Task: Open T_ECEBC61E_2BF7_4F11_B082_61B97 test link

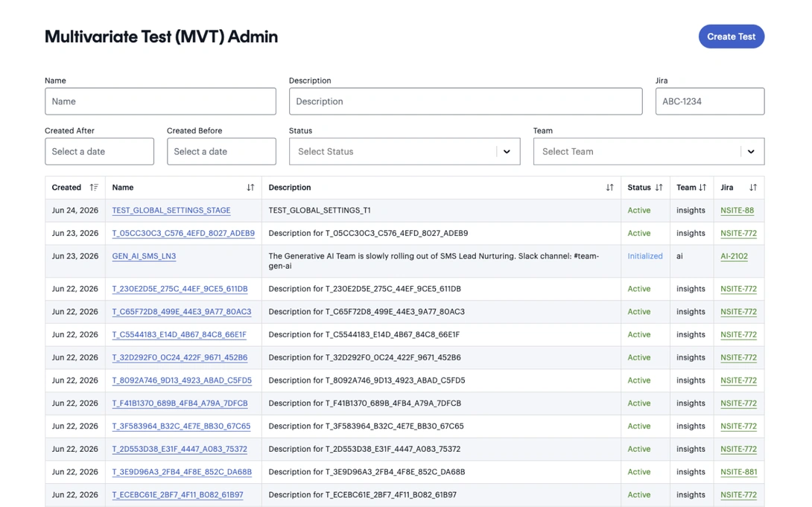Action: tap(177, 494)
